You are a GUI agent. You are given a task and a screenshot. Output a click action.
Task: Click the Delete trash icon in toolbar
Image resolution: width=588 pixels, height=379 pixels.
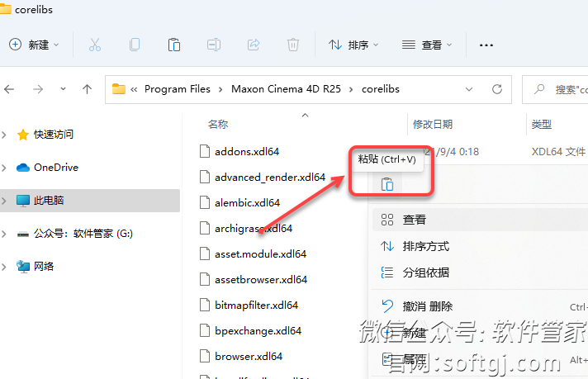[293, 45]
